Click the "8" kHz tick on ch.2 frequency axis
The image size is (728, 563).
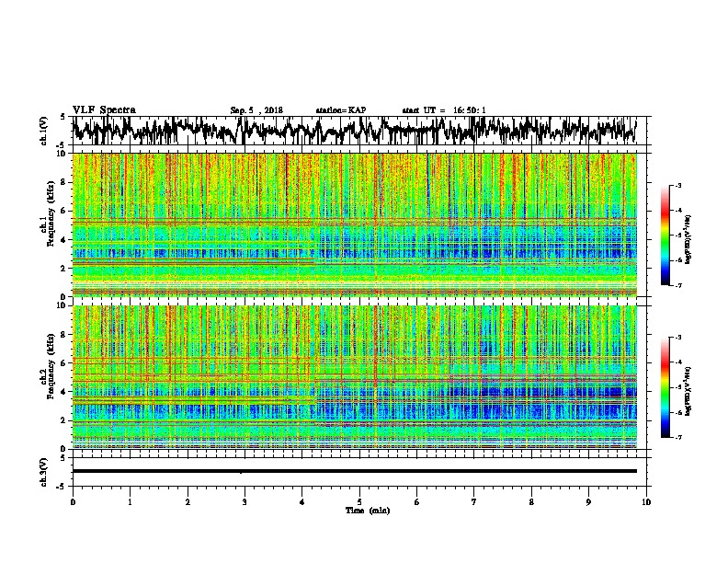63,335
